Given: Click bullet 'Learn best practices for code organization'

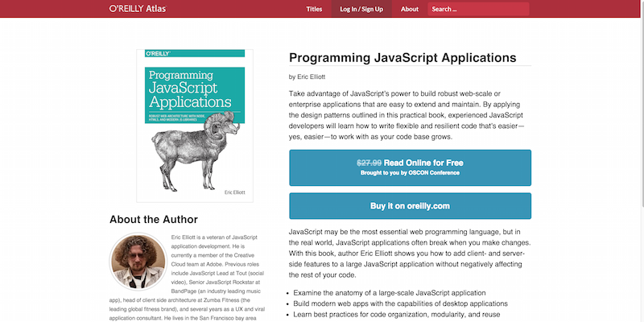Looking at the screenshot, I should 396,314.
